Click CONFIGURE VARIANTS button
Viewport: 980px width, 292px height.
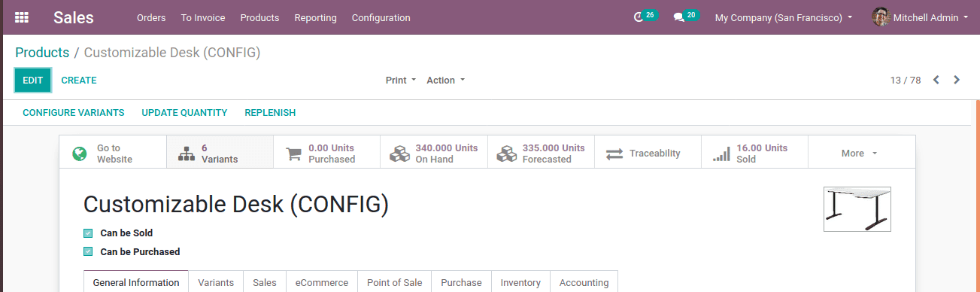pos(74,113)
